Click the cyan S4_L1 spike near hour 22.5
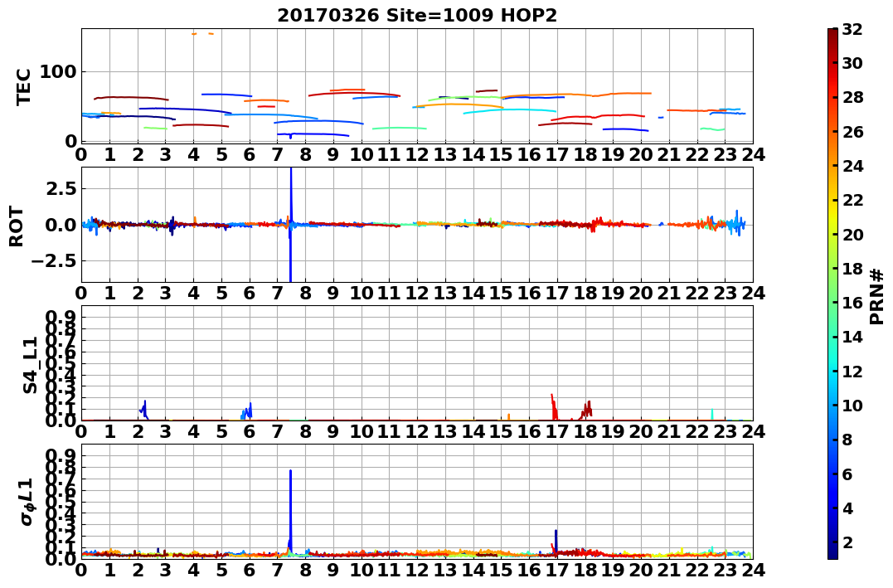This screenshot has height=588, width=893. 712,414
